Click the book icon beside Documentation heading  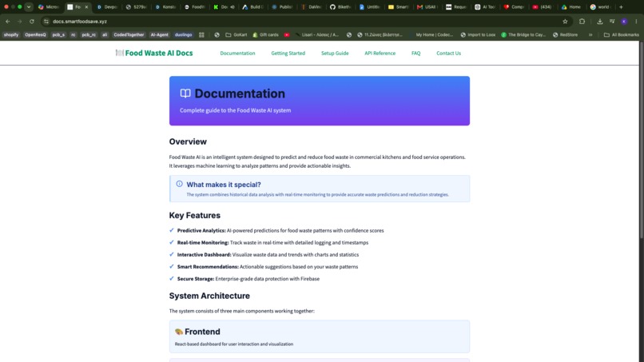[x=185, y=93]
